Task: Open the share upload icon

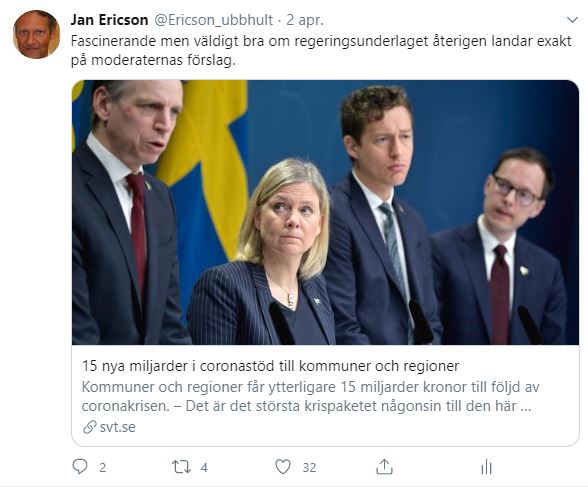Action: click(384, 467)
